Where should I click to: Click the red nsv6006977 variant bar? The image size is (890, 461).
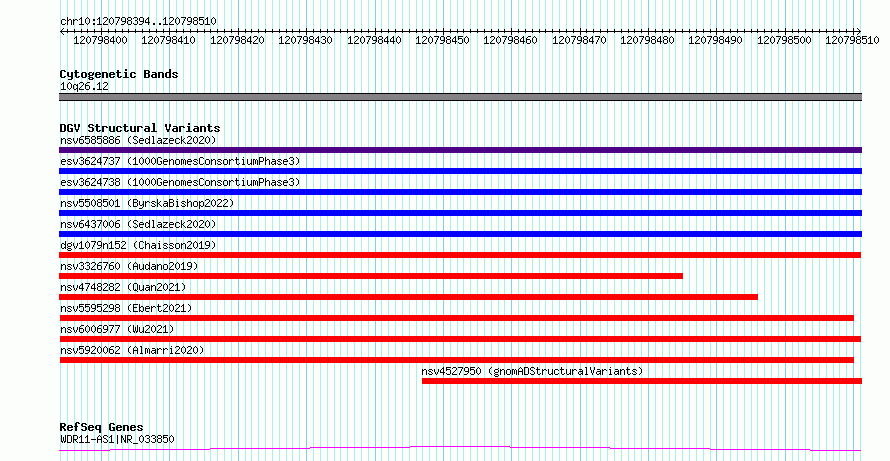coord(460,339)
